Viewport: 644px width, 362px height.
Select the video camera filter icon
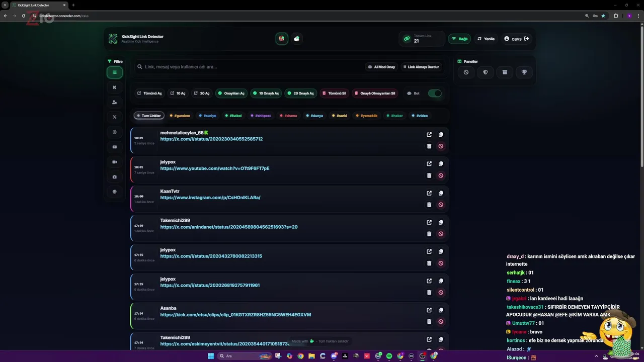115,162
